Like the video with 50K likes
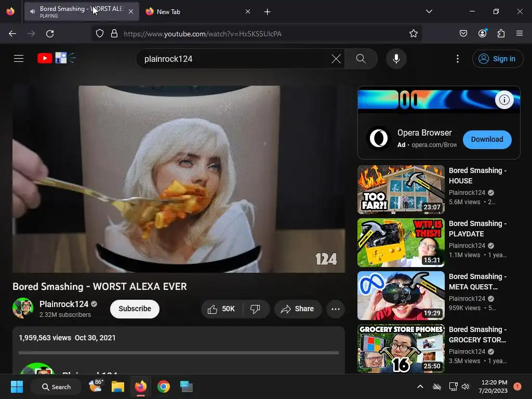 [x=222, y=309]
